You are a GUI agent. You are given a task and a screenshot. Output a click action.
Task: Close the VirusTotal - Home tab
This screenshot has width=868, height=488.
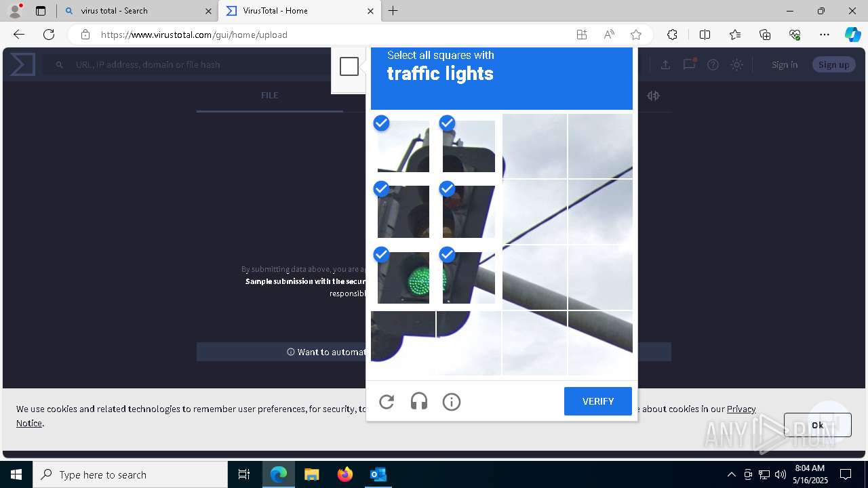click(x=370, y=11)
